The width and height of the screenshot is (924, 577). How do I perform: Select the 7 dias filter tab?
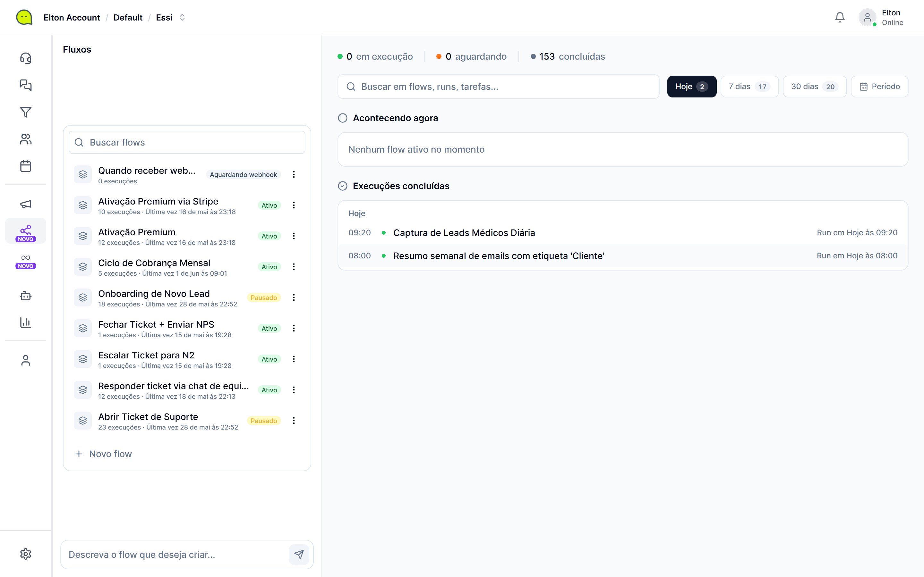tap(749, 87)
